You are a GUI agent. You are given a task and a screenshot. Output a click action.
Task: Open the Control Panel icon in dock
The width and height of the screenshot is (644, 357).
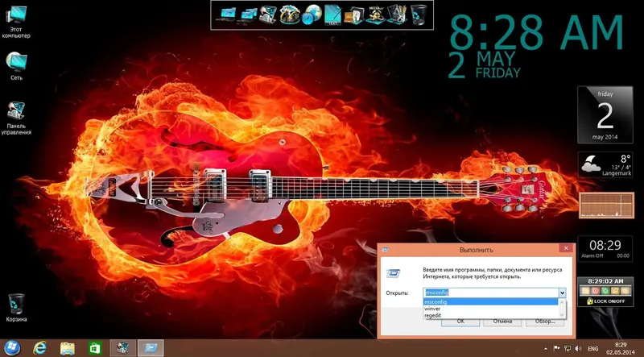tap(268, 15)
